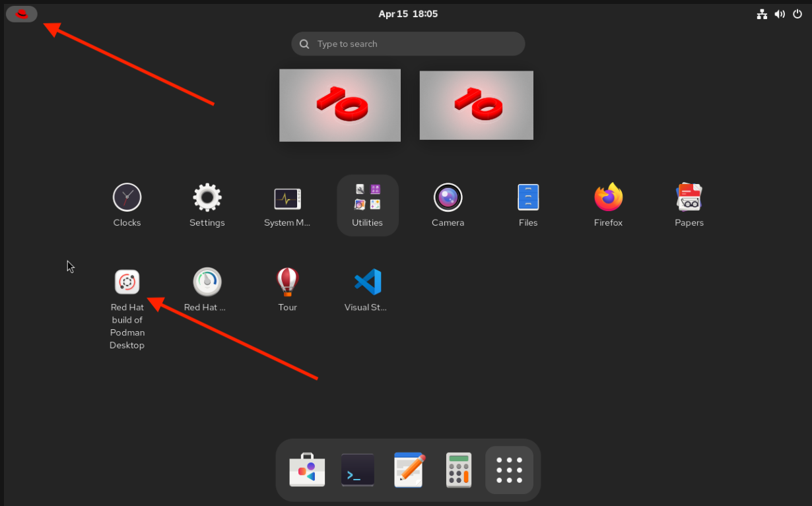Toggle the Show Apps grid button
The width and height of the screenshot is (812, 506).
[x=509, y=470]
